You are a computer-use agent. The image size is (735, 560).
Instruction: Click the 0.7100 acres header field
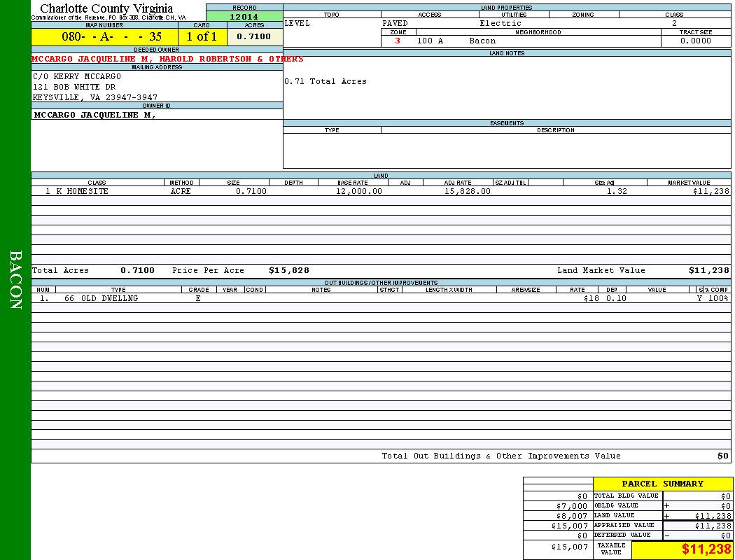254,36
